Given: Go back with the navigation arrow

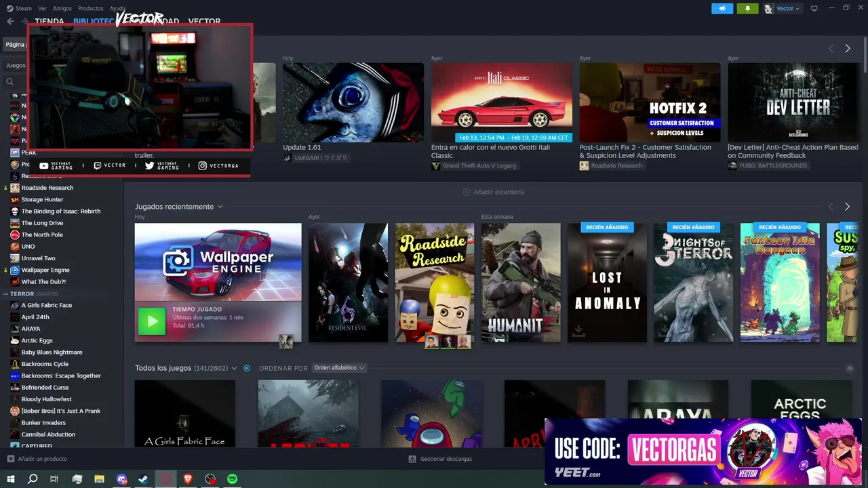Looking at the screenshot, I should pos(10,21).
